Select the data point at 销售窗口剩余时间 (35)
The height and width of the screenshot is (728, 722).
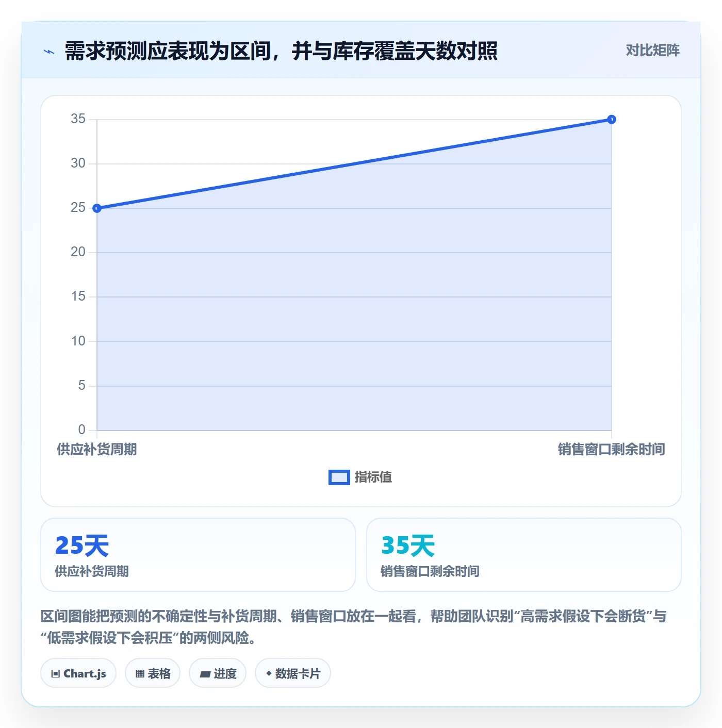click(611, 120)
